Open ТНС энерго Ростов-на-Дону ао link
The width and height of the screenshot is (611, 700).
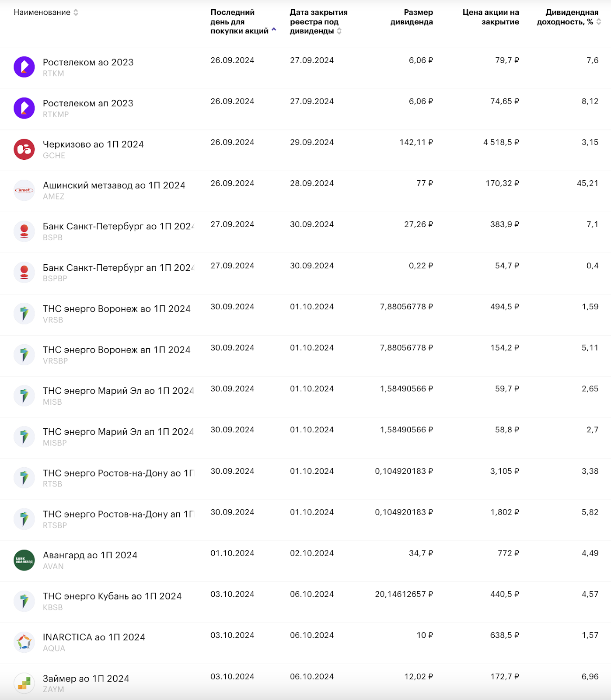[x=119, y=473]
